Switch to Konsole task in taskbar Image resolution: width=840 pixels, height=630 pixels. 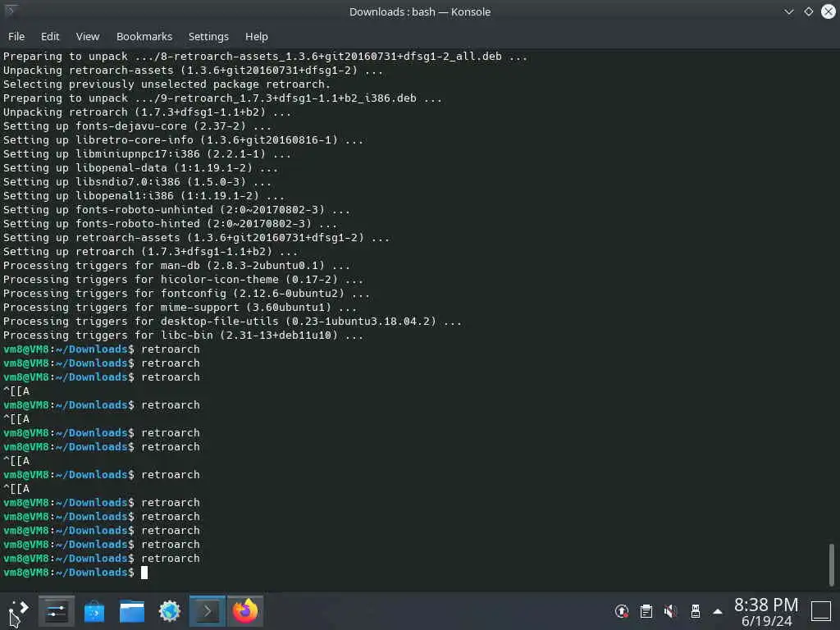point(208,610)
